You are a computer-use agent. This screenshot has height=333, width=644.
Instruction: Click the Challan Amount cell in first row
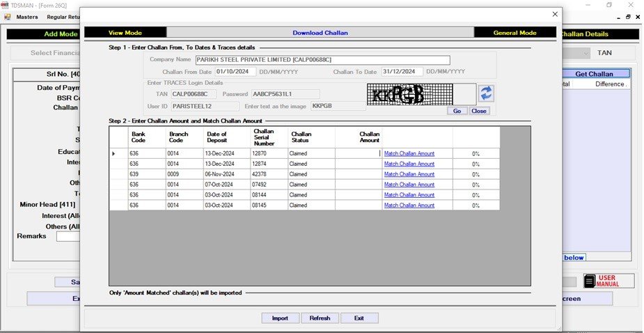click(x=358, y=153)
